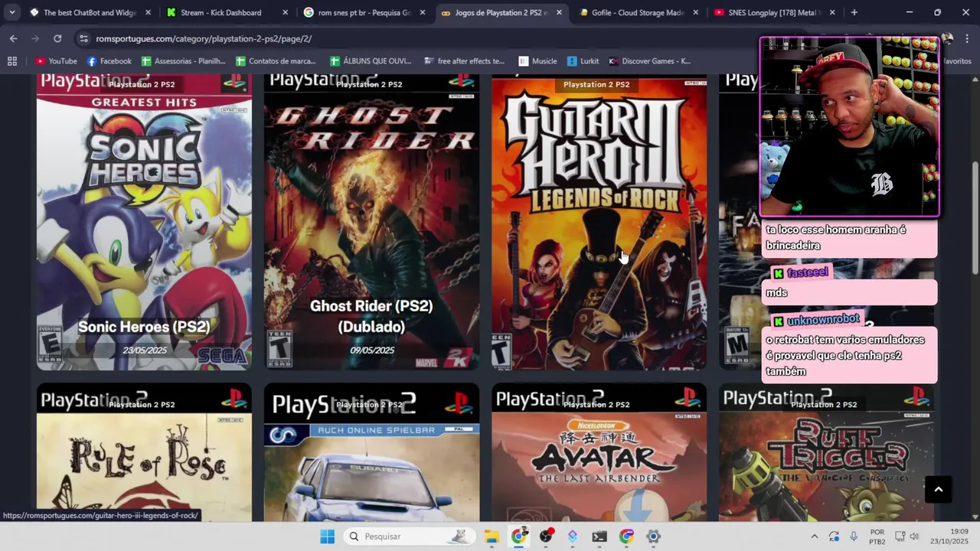Open the volume speaker tray icon

(x=914, y=536)
